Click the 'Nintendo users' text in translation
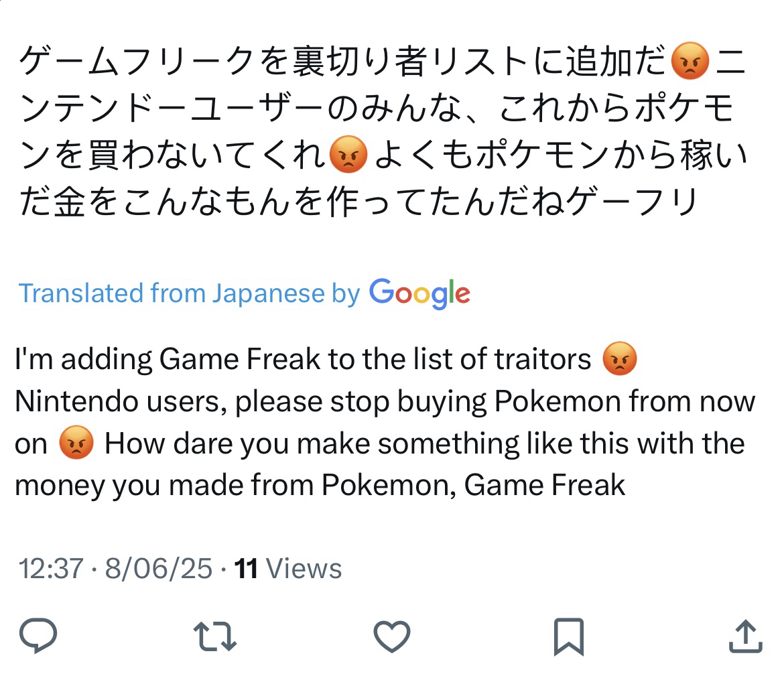The width and height of the screenshot is (784, 686). (x=117, y=401)
